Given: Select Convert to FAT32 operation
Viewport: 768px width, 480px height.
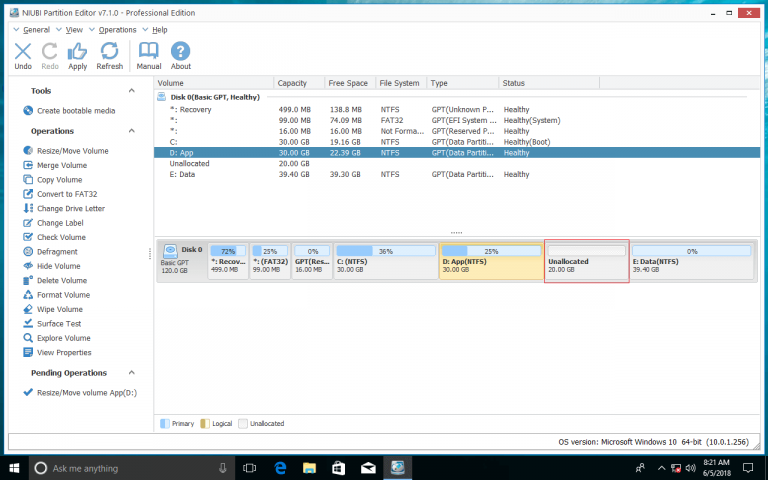Looking at the screenshot, I should pyautogui.click(x=60, y=194).
